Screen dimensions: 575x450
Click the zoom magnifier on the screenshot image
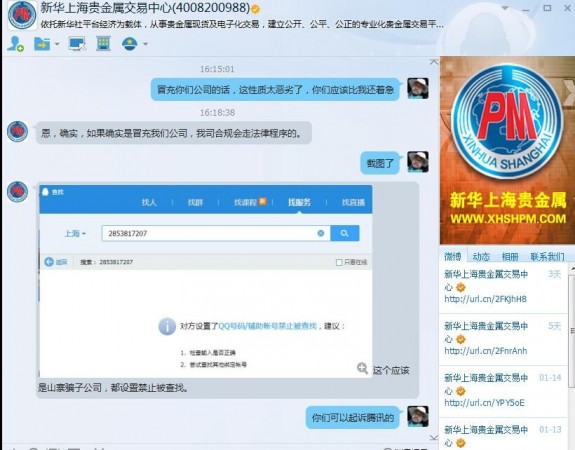click(362, 368)
